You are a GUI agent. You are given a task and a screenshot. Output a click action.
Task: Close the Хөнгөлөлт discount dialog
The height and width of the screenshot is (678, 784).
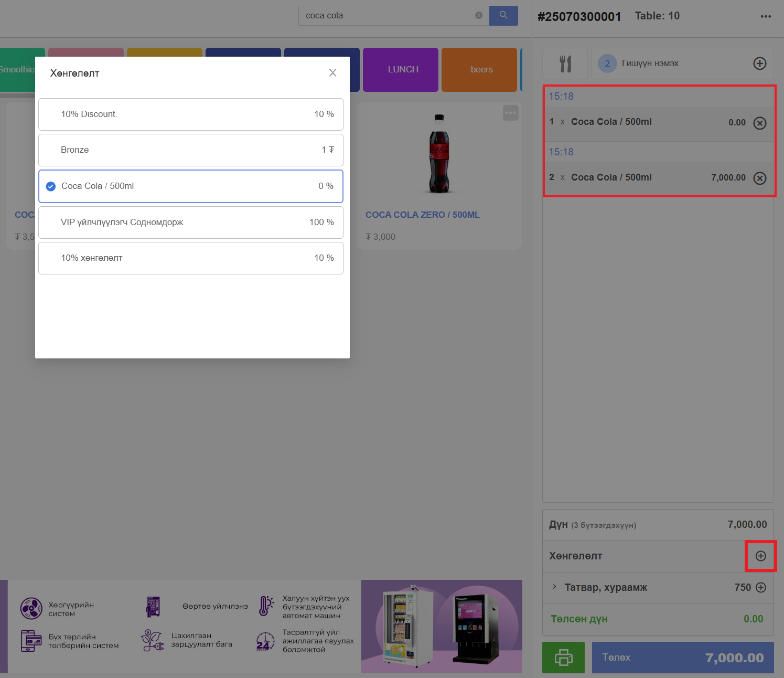332,73
